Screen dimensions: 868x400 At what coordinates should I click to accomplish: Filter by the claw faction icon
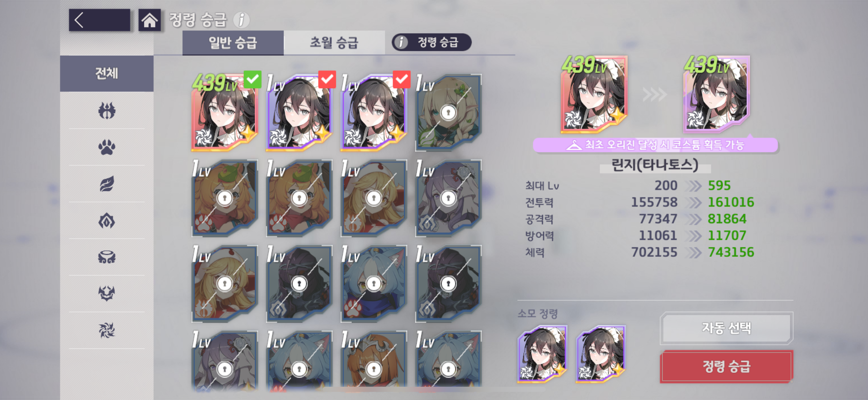pos(107,111)
